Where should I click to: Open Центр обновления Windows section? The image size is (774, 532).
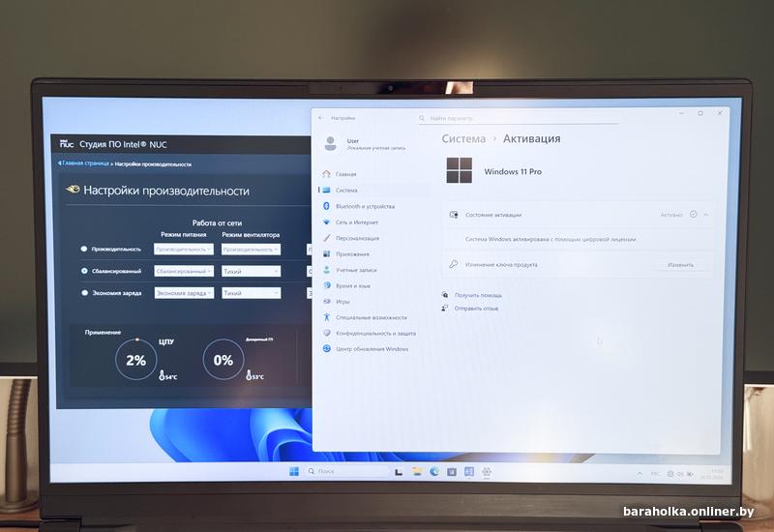click(374, 349)
